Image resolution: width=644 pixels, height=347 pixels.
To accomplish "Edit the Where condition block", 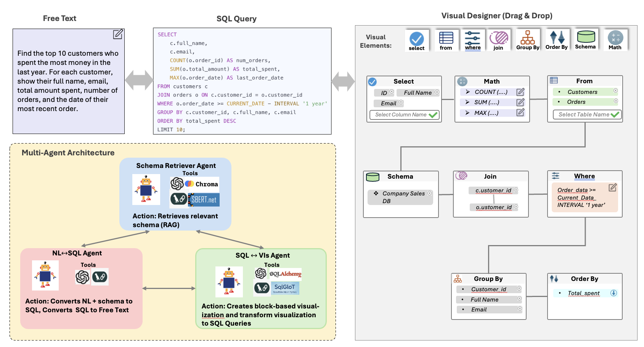I will pyautogui.click(x=612, y=188).
